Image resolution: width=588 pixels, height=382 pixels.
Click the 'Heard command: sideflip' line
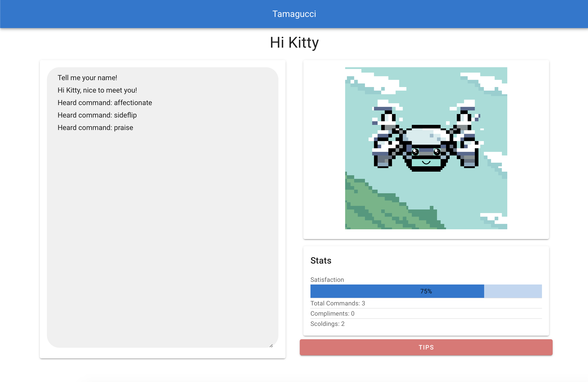[97, 115]
